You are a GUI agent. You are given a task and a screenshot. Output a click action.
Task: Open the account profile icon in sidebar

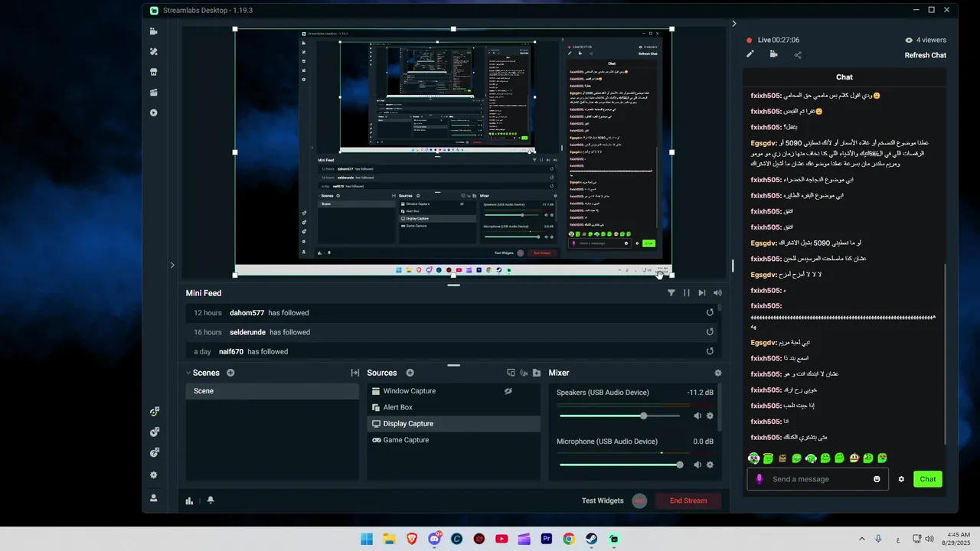[154, 498]
